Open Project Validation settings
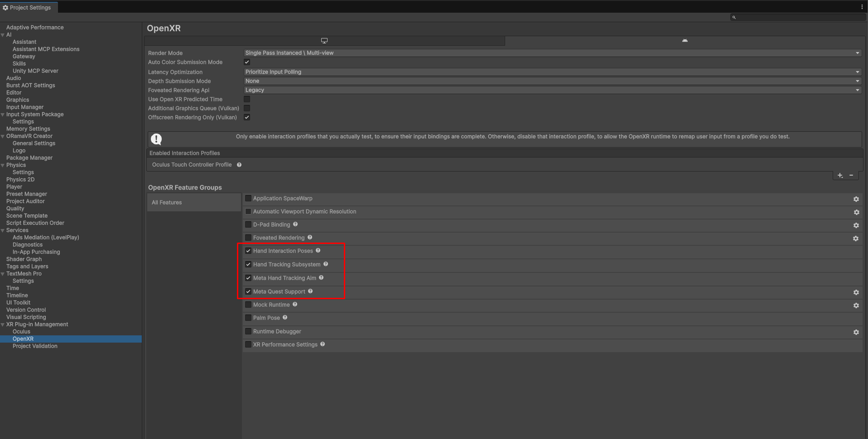Image resolution: width=868 pixels, height=439 pixels. tap(35, 346)
